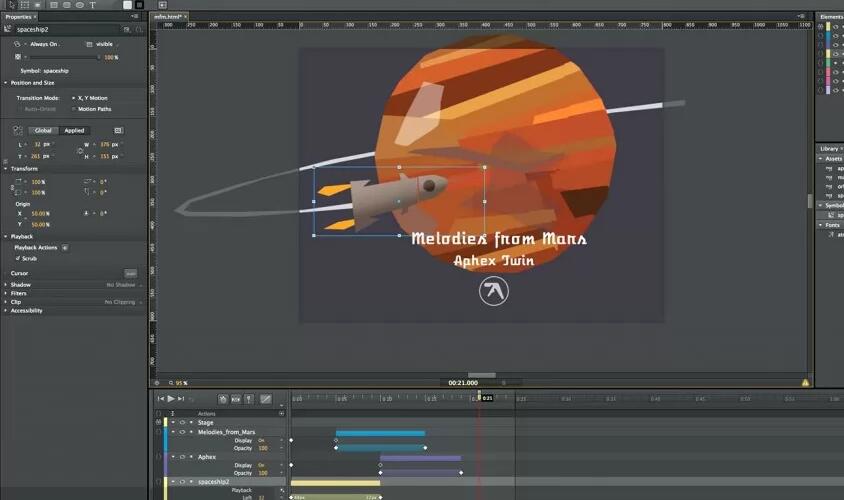Select the Text tool
Image resolution: width=844 pixels, height=500 pixels.
[93, 5]
